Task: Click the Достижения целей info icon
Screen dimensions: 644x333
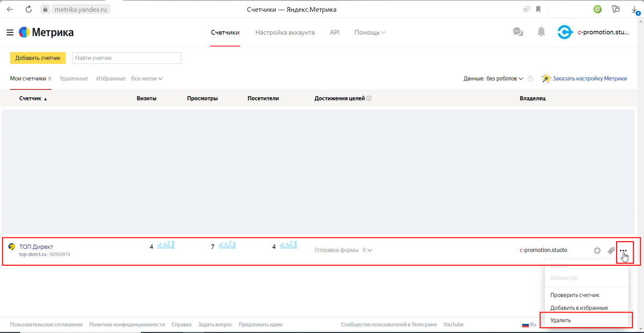Action: click(369, 99)
